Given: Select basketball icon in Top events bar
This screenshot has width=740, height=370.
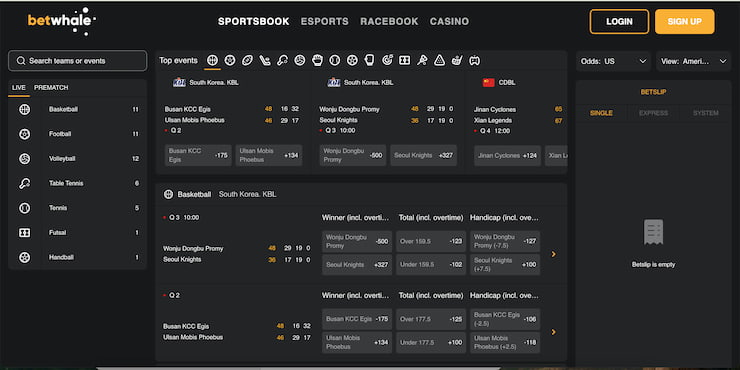Looking at the screenshot, I should click(212, 60).
